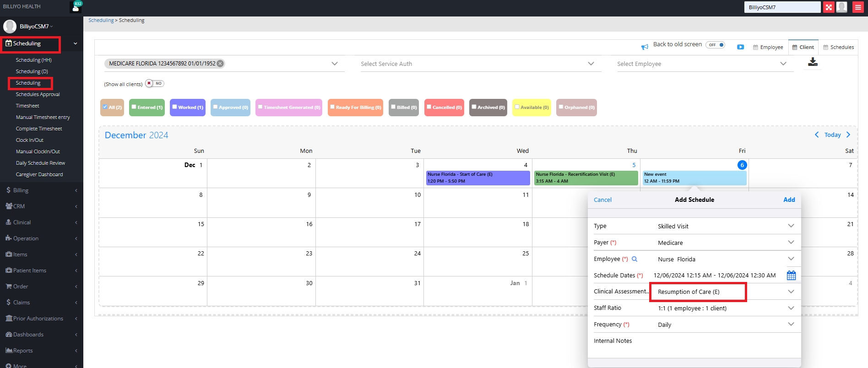Click the megaphone announcement icon

pos(645,47)
